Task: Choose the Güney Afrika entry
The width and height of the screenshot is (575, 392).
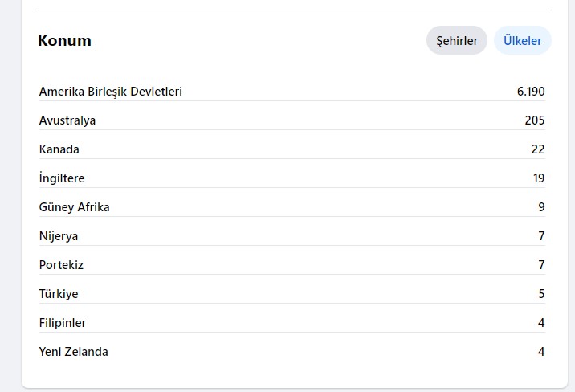Action: (74, 207)
